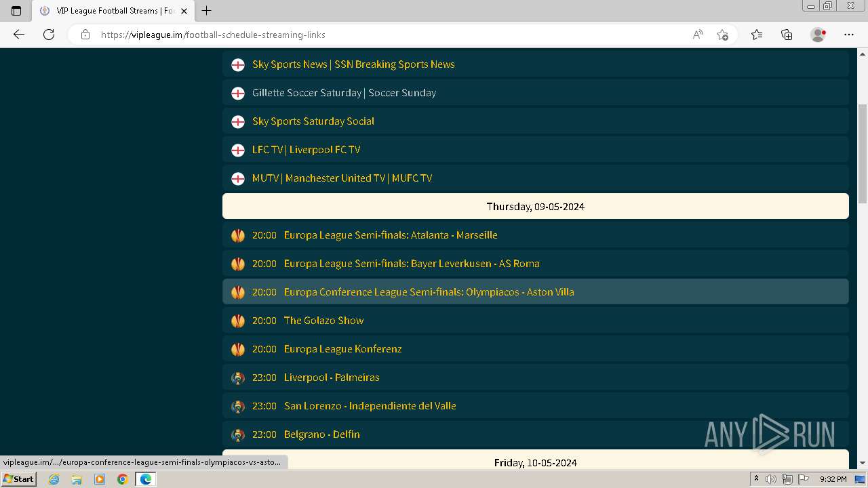The width and height of the screenshot is (868, 488).
Task: Click England flag icon beside Gillette Soccer Saturday
Action: tap(238, 93)
